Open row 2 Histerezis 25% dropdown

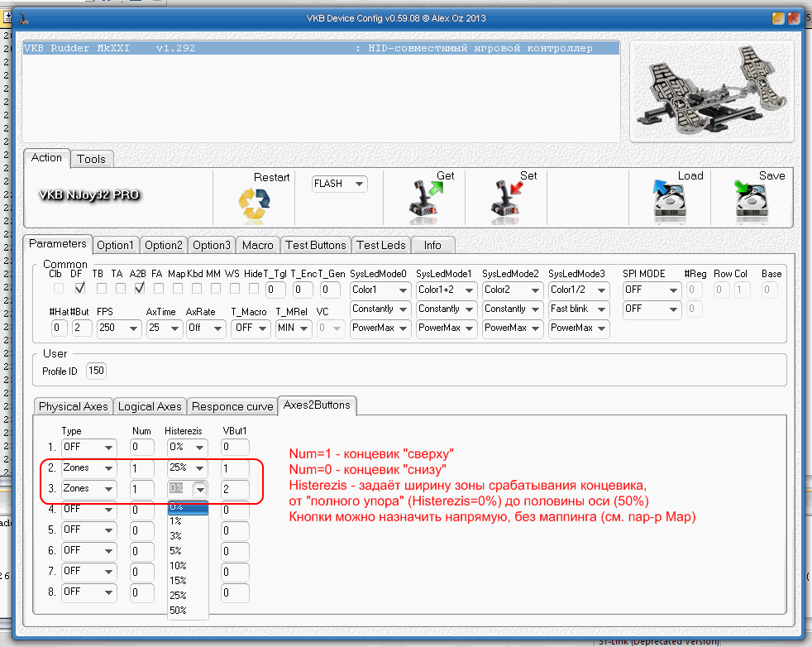(x=188, y=468)
